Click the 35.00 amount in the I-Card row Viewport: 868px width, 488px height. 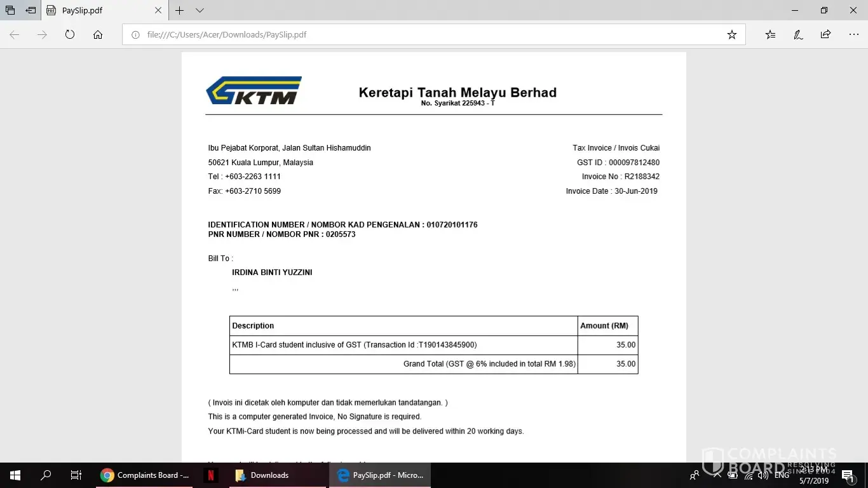pyautogui.click(x=626, y=345)
